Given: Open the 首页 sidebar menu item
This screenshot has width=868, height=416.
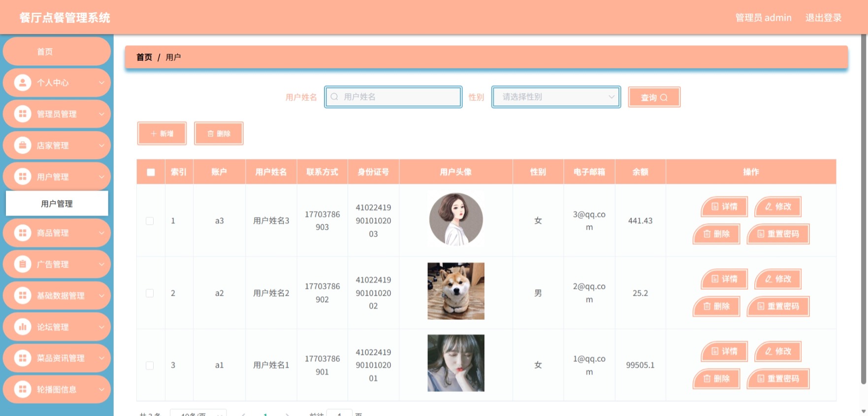Looking at the screenshot, I should click(57, 51).
